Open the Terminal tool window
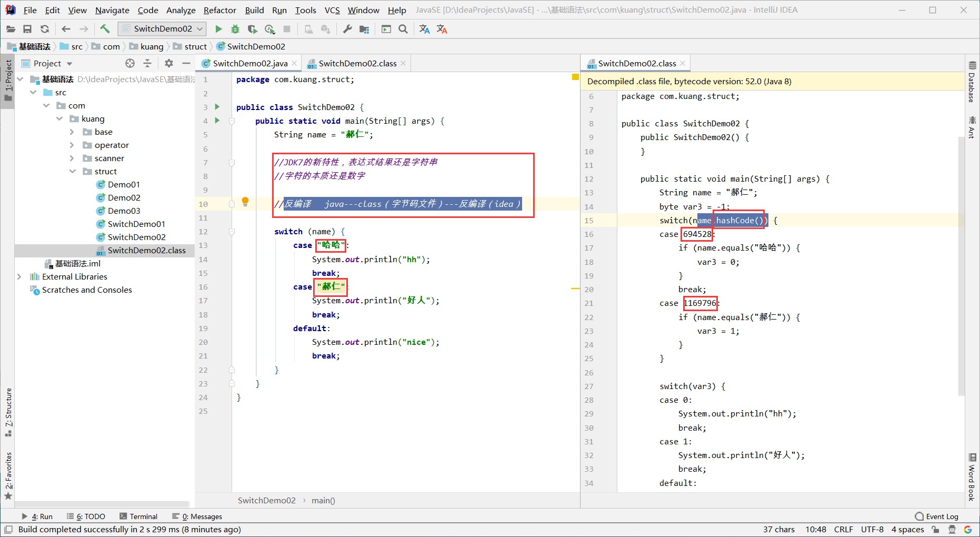 point(138,516)
